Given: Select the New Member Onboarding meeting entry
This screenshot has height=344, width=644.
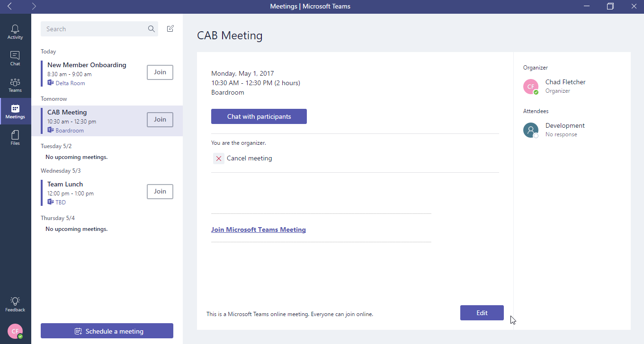Looking at the screenshot, I should pyautogui.click(x=107, y=73).
